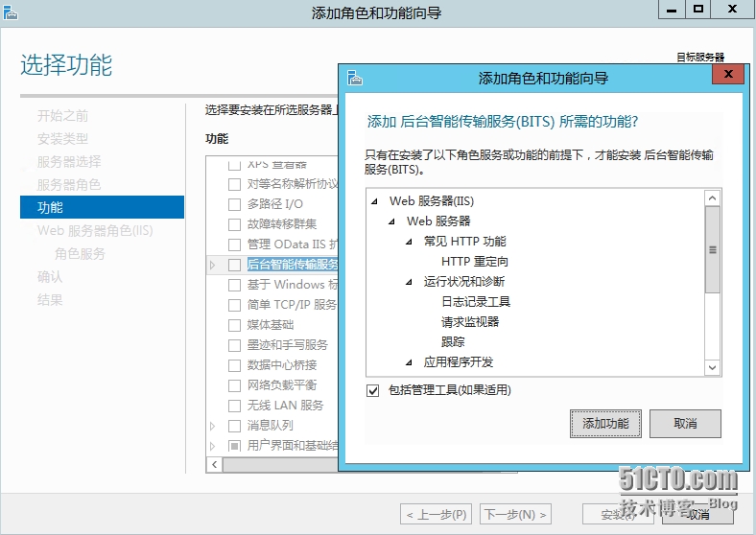Open the 开始之前 wizard step
This screenshot has width=756, height=535.
coord(62,116)
